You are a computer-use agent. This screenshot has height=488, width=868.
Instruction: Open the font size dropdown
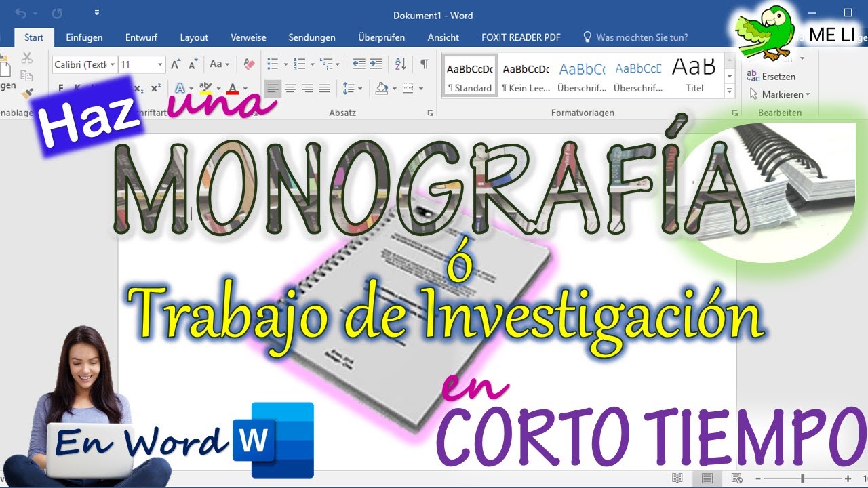pyautogui.click(x=160, y=64)
